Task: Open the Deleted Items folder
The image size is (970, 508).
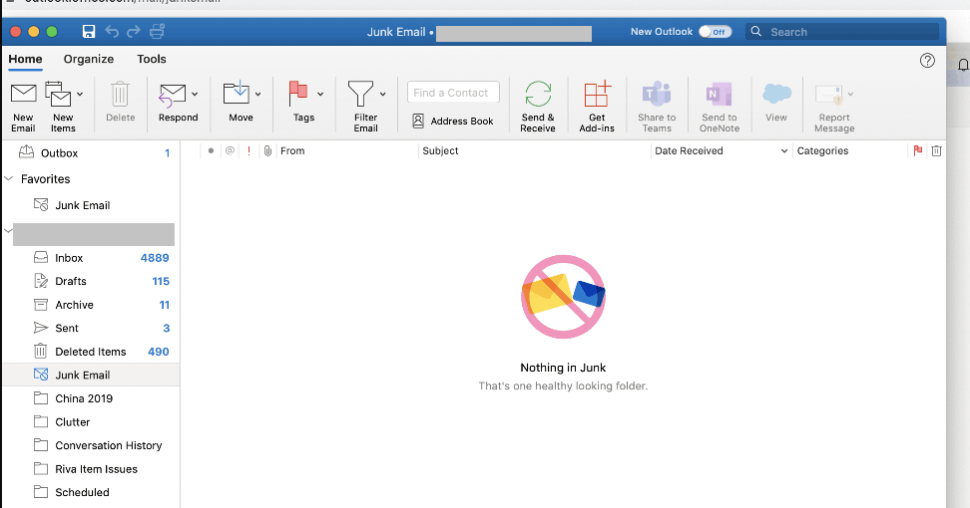Action: click(91, 352)
